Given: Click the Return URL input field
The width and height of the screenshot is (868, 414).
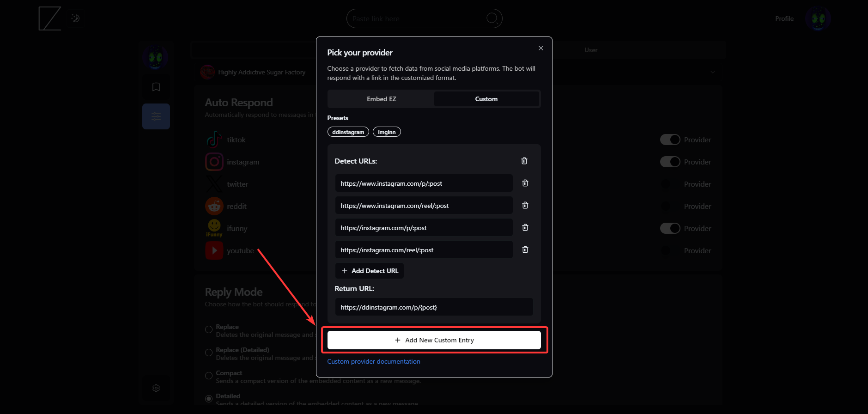Looking at the screenshot, I should coord(433,307).
